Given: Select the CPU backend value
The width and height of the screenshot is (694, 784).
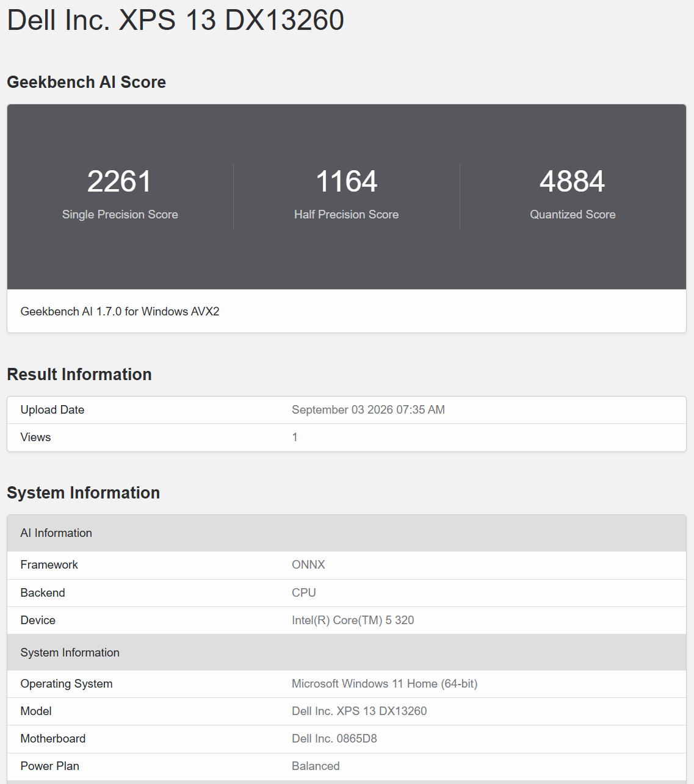Looking at the screenshot, I should 304,593.
